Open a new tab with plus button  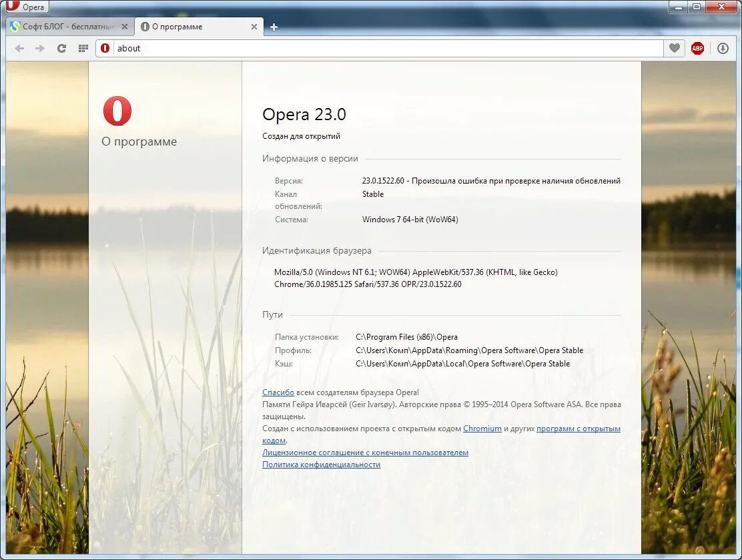pyautogui.click(x=274, y=27)
